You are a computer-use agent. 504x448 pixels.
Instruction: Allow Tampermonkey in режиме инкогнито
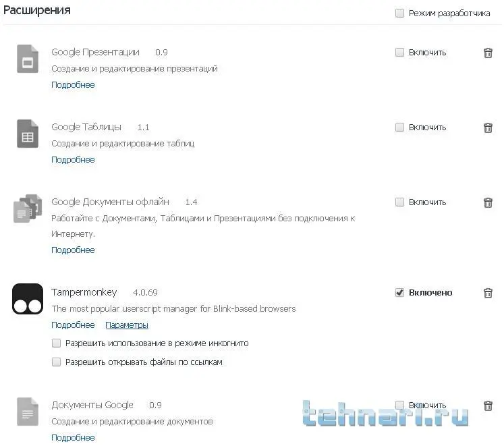[56, 343]
